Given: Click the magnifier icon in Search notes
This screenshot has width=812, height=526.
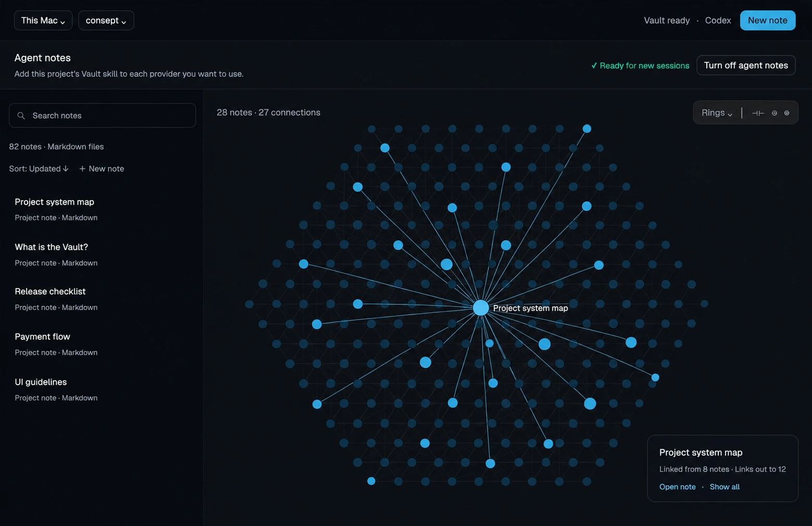Looking at the screenshot, I should click(21, 116).
